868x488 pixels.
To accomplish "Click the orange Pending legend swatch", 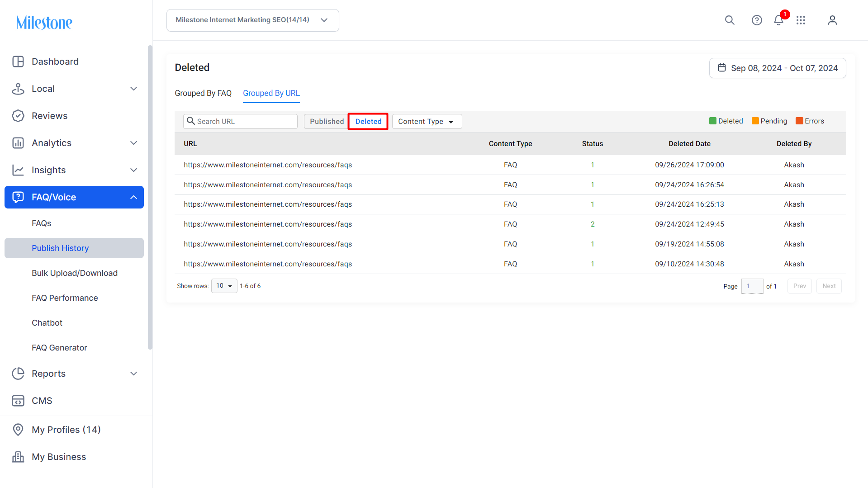I will 755,121.
